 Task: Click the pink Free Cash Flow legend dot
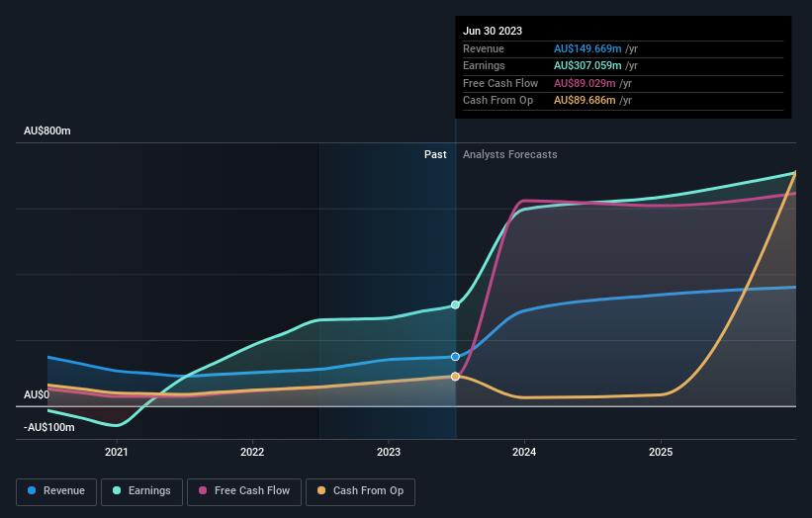click(203, 490)
